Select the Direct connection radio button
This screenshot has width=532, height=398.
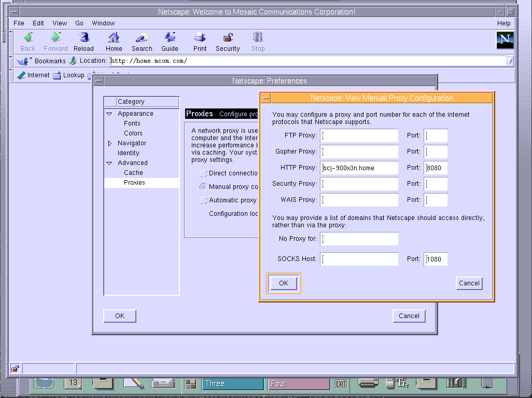pyautogui.click(x=204, y=173)
